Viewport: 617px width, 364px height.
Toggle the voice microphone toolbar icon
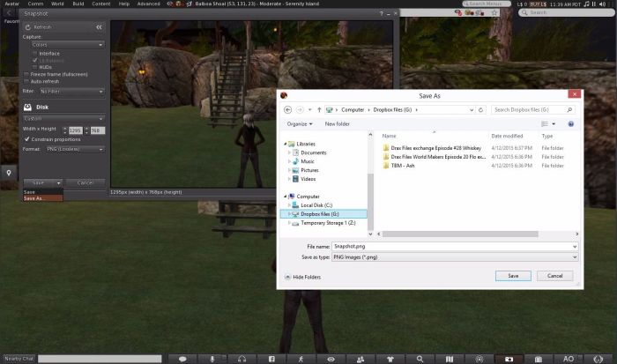click(x=212, y=359)
